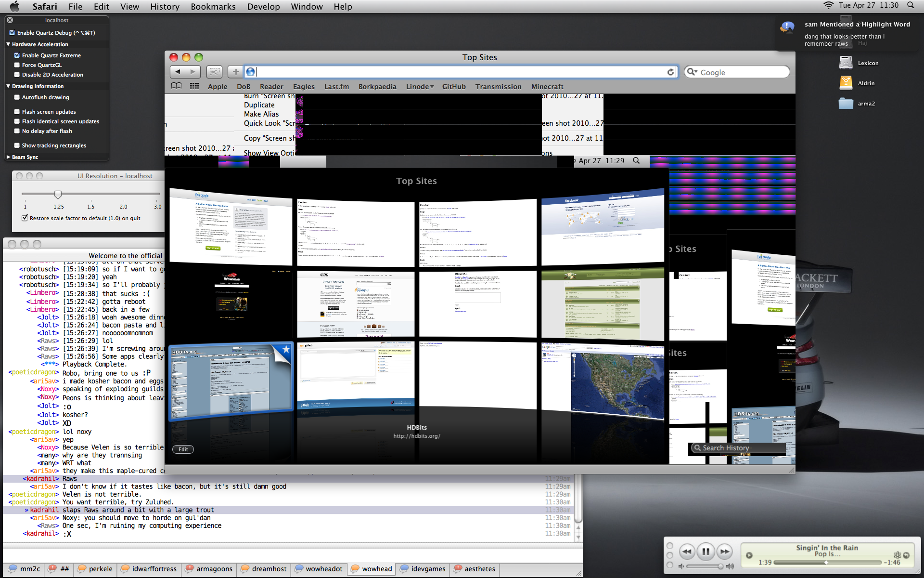
Task: Click the Edit button in Top Sites
Action: 183,449
